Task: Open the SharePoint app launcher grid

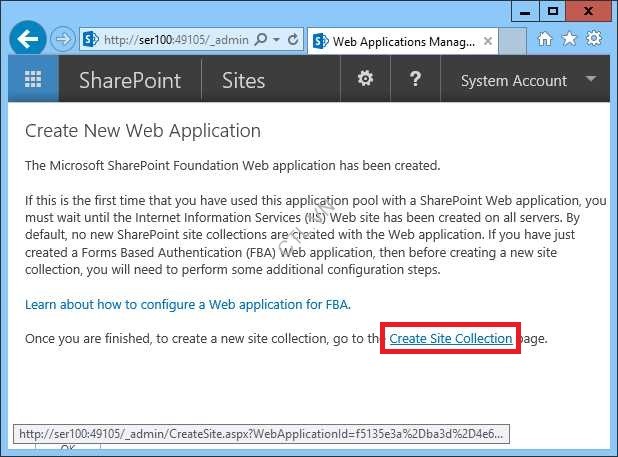Action: (x=33, y=80)
